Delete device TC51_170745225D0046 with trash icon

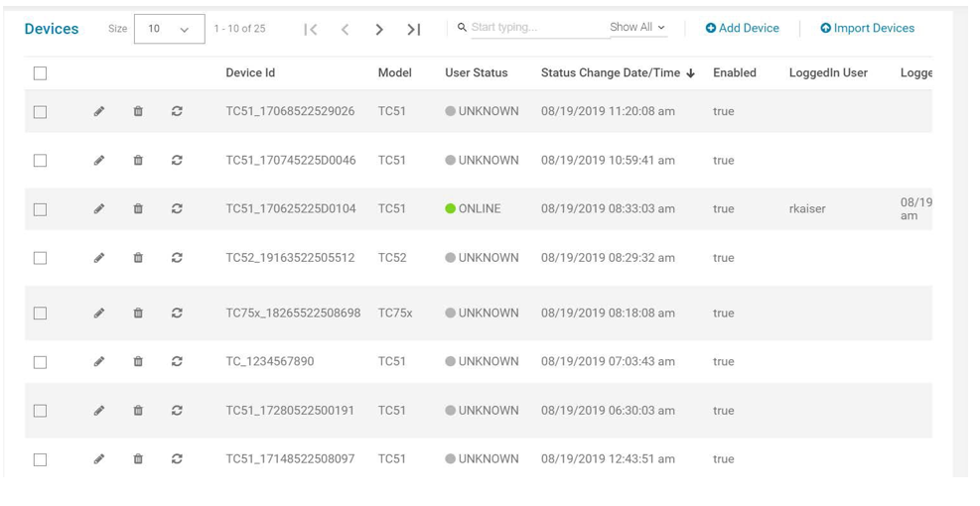tap(138, 161)
